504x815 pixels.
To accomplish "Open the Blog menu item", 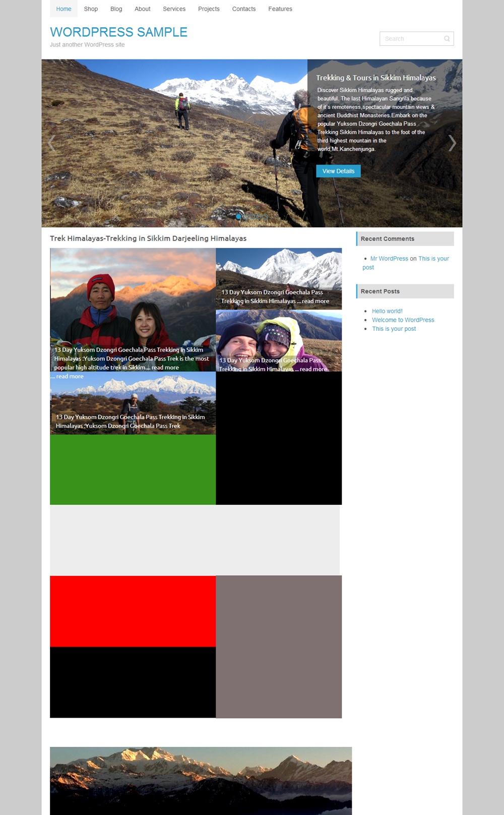I will click(x=116, y=9).
